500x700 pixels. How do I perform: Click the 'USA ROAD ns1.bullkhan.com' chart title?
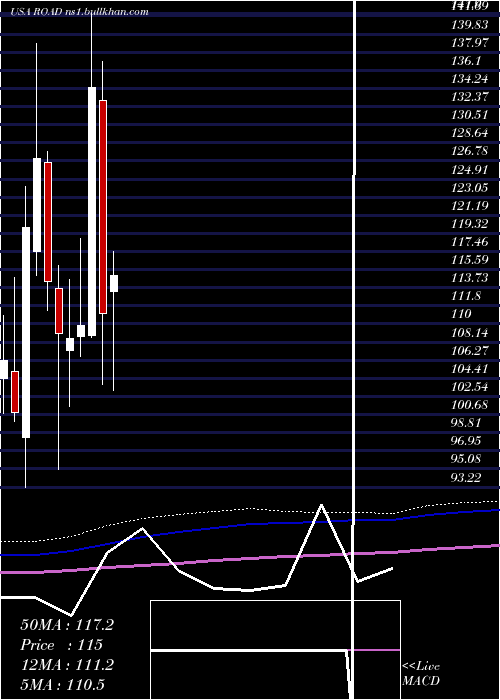click(x=80, y=12)
